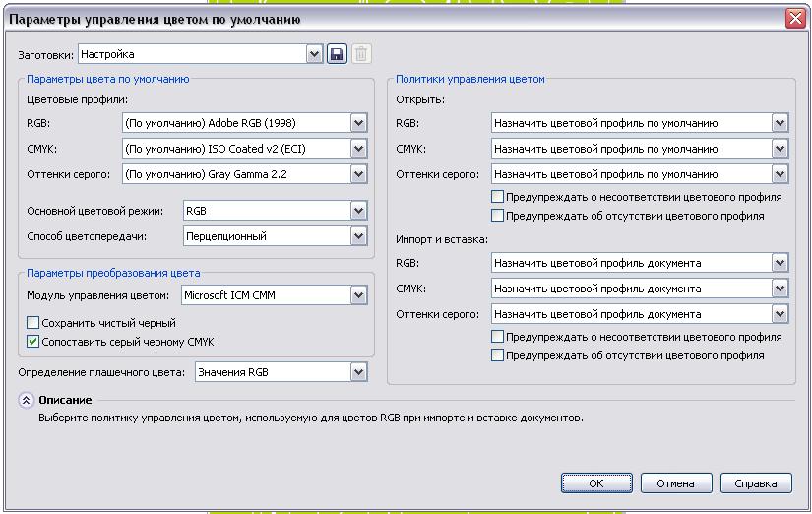Enable profile mismatch warning under Импорт и вставка
Screen dimensions: 812x514
pos(497,337)
